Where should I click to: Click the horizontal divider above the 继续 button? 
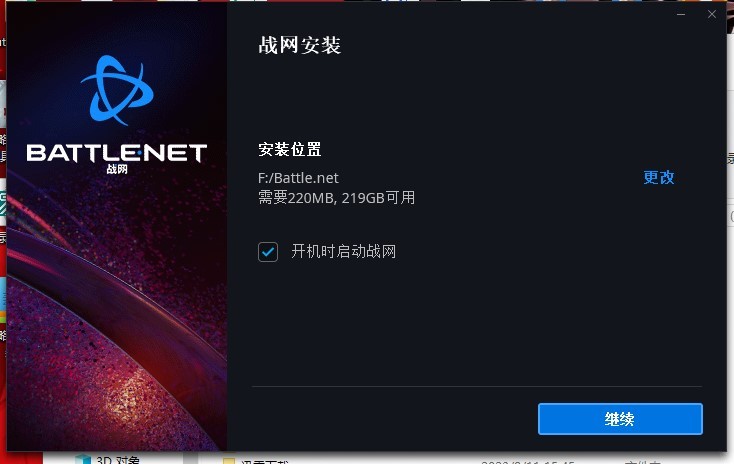point(477,387)
